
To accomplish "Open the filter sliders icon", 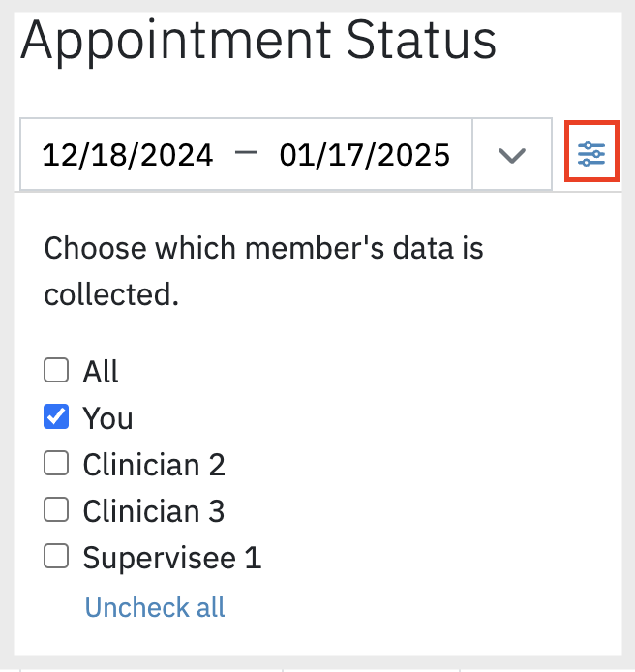I will [x=591, y=154].
